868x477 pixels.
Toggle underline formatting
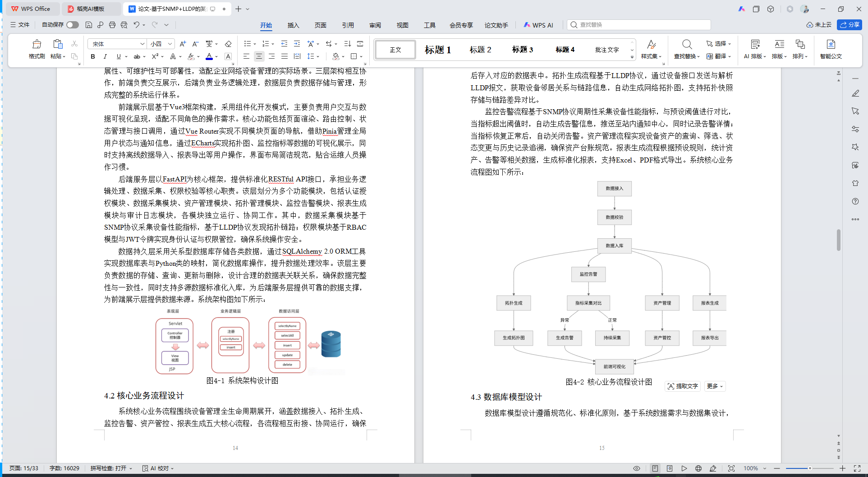pyautogui.click(x=119, y=56)
